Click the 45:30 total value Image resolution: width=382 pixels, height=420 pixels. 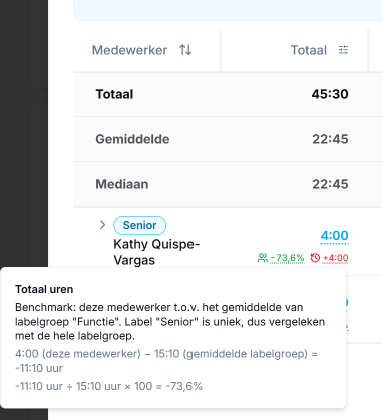(330, 94)
